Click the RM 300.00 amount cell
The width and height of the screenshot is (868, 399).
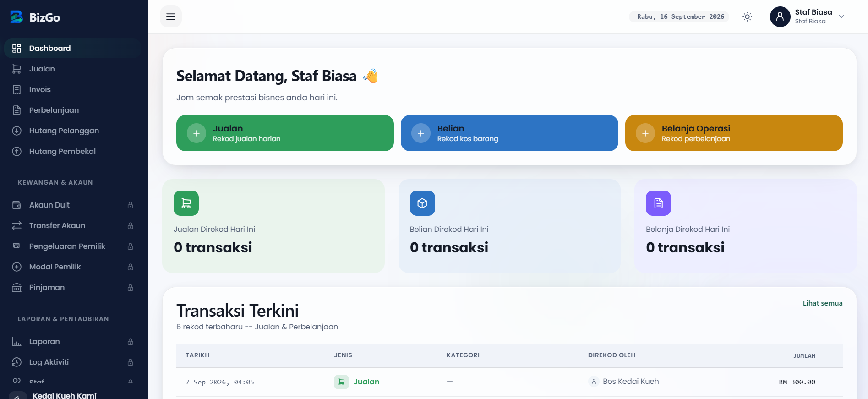point(797,382)
